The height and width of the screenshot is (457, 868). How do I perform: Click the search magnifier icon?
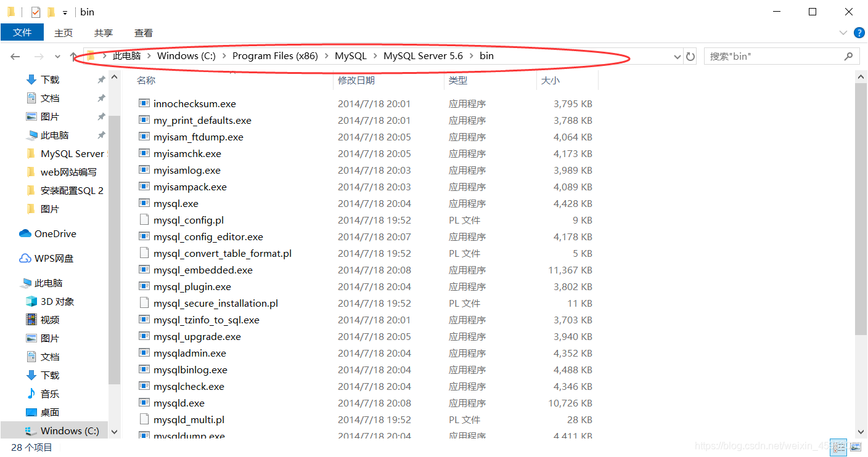click(x=849, y=56)
